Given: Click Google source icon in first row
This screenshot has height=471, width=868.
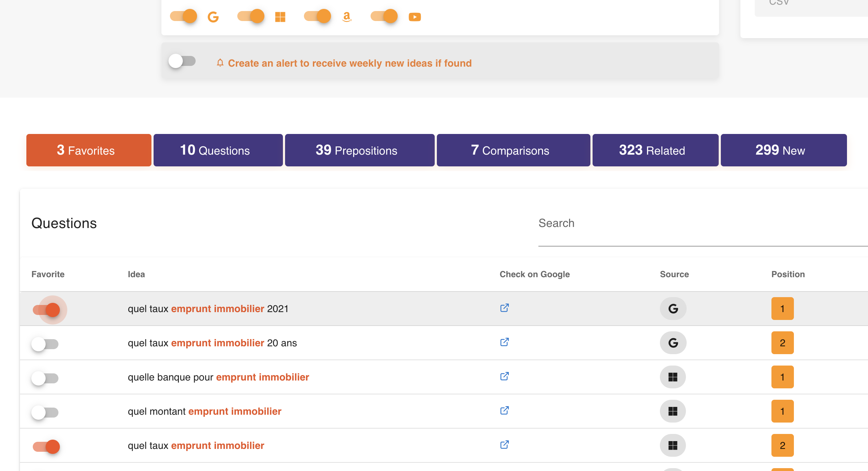Looking at the screenshot, I should click(x=673, y=309).
